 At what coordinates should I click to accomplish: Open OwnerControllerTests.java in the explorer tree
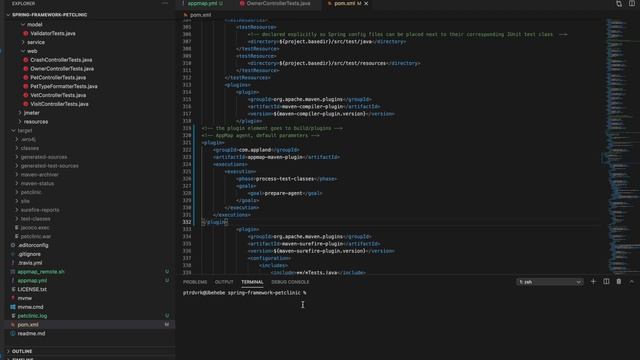click(x=62, y=69)
